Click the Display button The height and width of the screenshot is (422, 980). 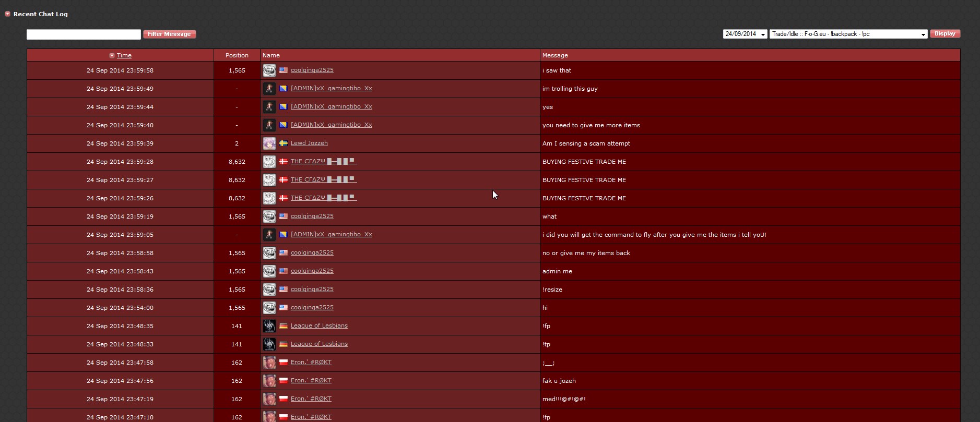pos(944,34)
